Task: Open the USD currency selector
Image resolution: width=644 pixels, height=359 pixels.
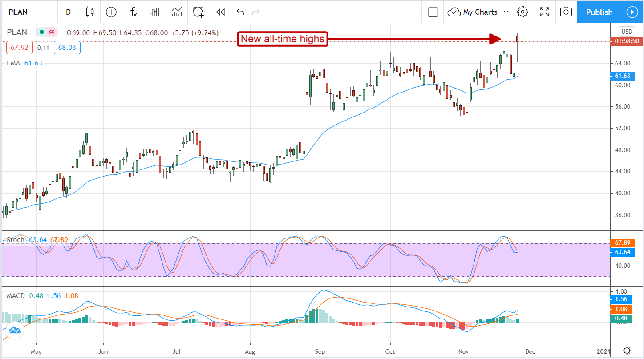Action: point(627,32)
